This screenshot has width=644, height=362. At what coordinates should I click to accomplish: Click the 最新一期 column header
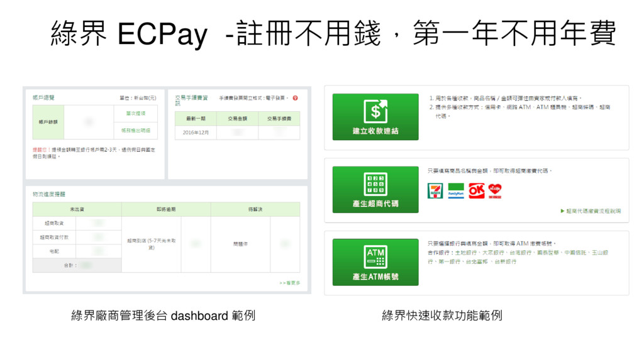pos(196,119)
